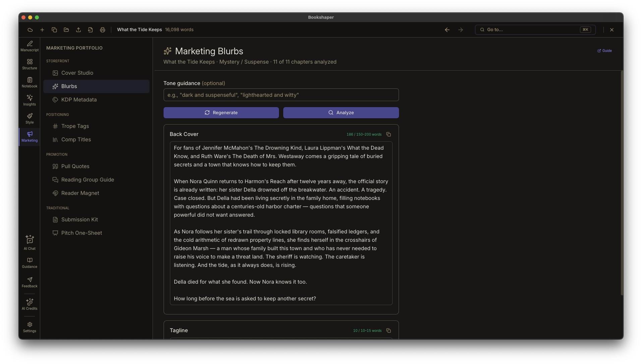Open Reading Group Guide under Promotion
The height and width of the screenshot is (364, 642).
click(96, 180)
